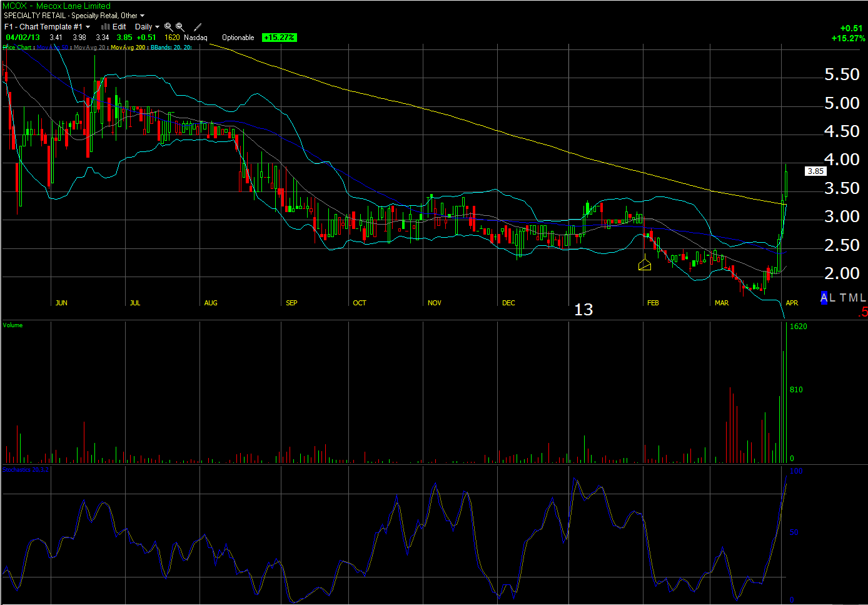Click the zoom in magnifier icon
The height and width of the screenshot is (605, 868).
pyautogui.click(x=168, y=27)
